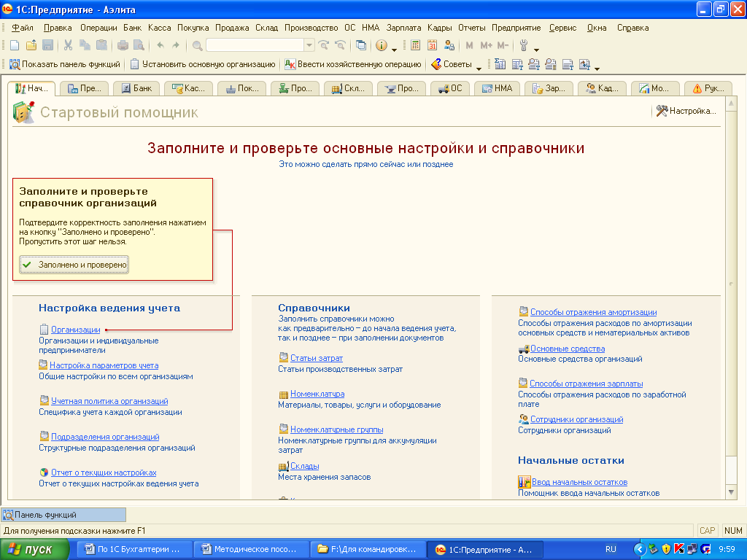The height and width of the screenshot is (560, 747).
Task: Switch to the НМА tab
Action: (497, 88)
